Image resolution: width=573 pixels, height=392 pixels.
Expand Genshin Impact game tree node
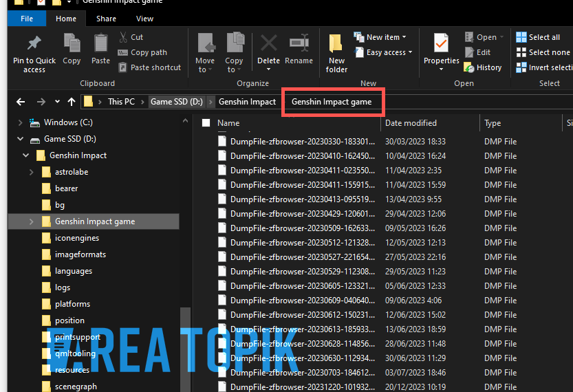point(32,221)
